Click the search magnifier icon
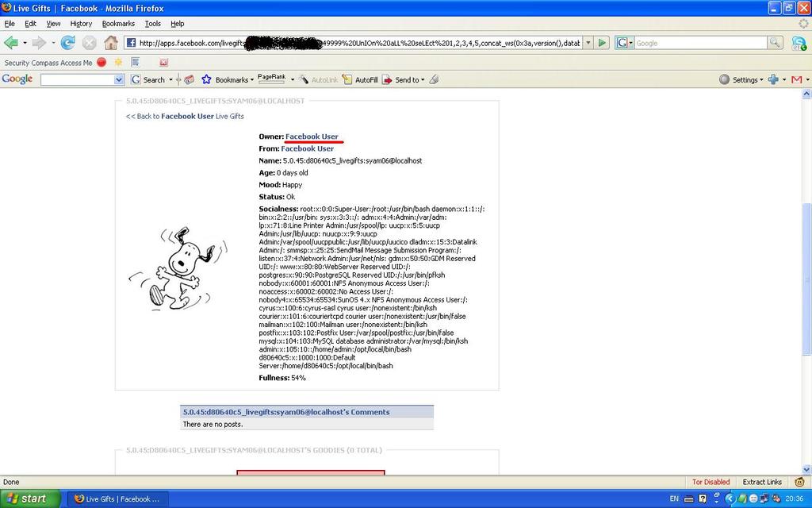This screenshot has width=812, height=508. (x=774, y=43)
